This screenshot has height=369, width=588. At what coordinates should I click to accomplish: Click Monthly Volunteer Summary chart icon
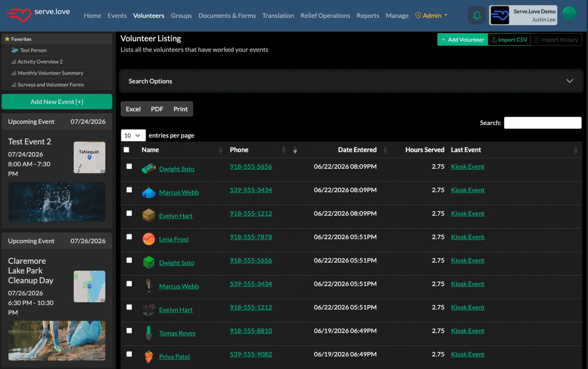coord(14,73)
